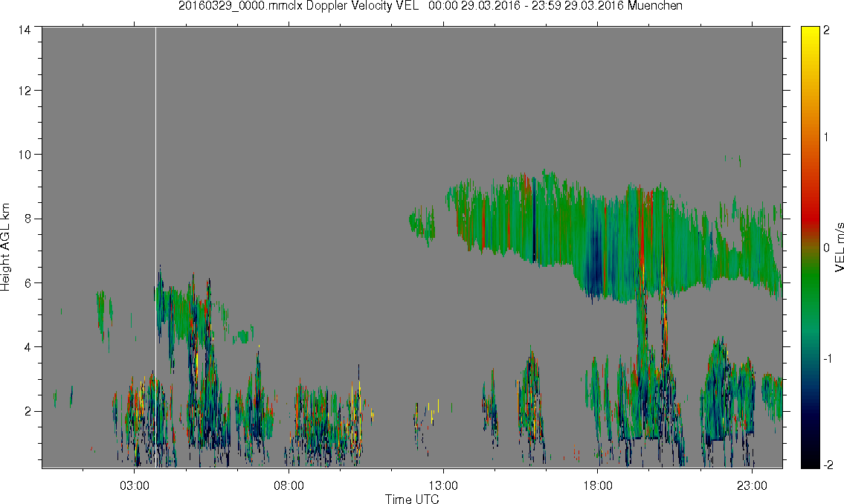Click the 08:00 time tick label

click(289, 485)
